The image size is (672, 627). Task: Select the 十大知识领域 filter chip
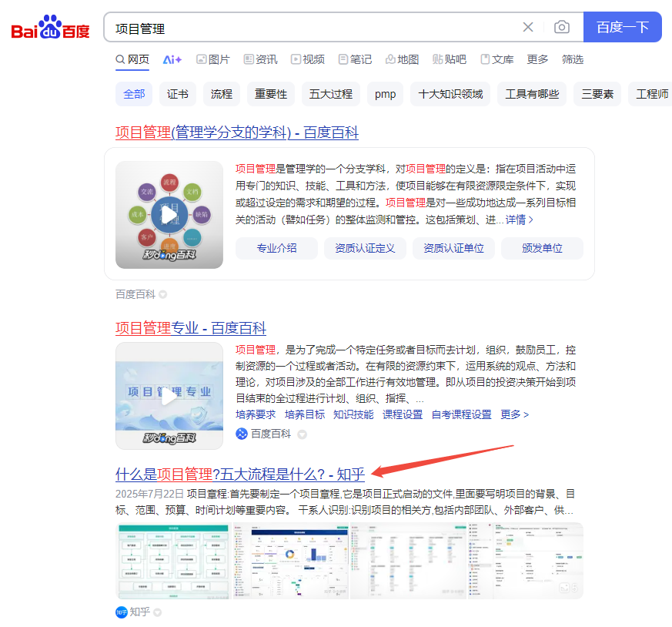click(x=450, y=94)
